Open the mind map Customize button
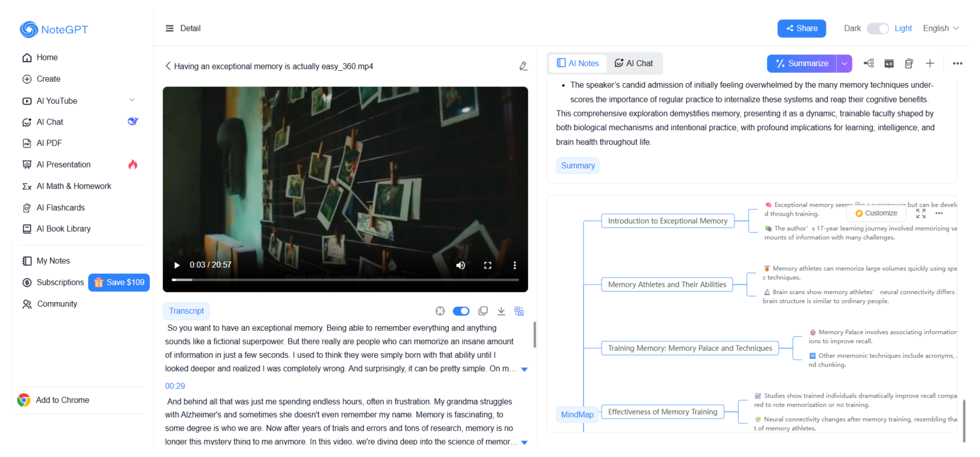This screenshot has height=457, width=980. tap(876, 213)
